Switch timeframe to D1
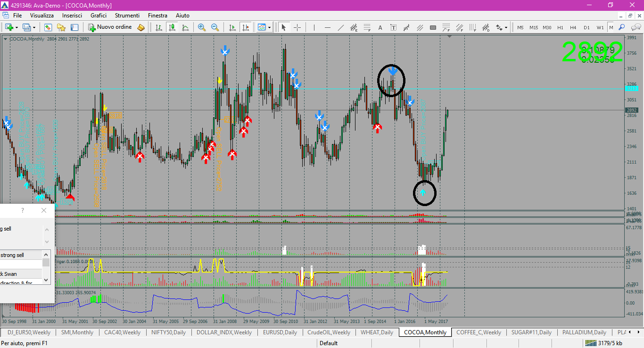 pos(586,27)
